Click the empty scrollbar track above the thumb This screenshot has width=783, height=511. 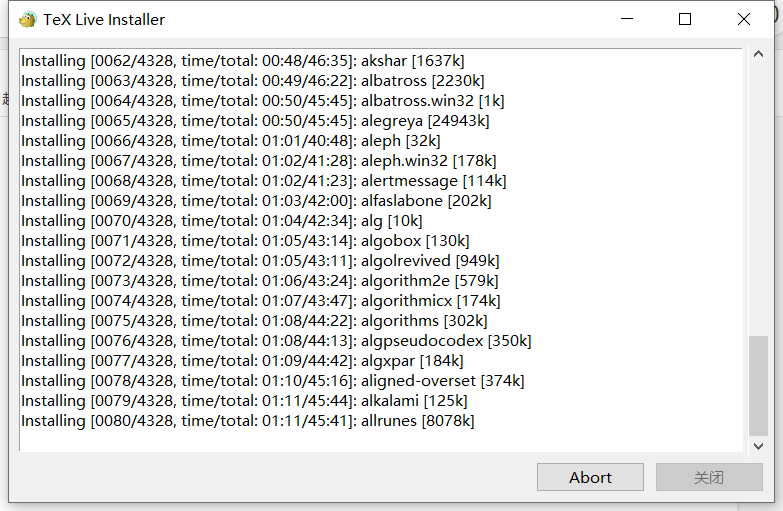(x=759, y=200)
